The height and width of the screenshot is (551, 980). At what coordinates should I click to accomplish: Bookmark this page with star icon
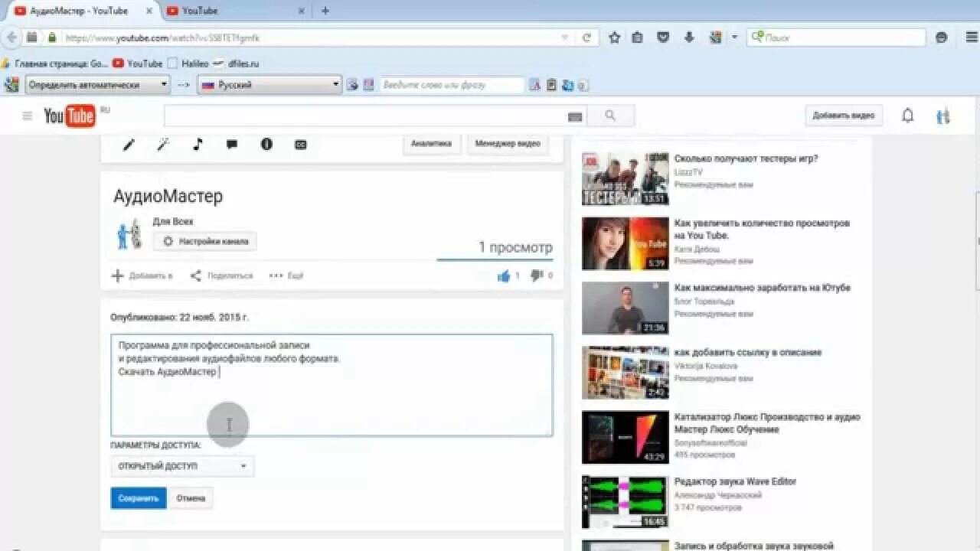[614, 37]
